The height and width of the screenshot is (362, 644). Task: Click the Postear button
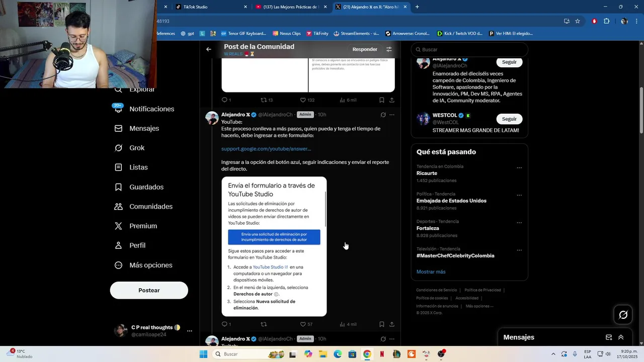[149, 290]
